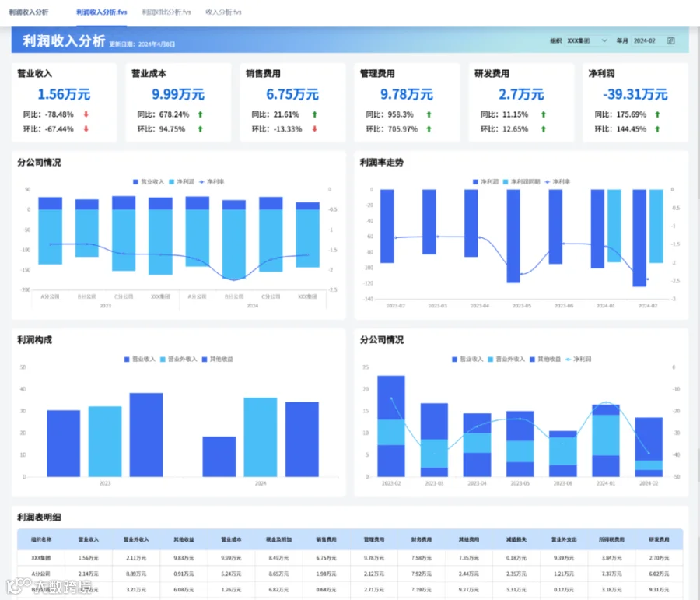Switch to 收入分析.fvs tab
Image resolution: width=700 pixels, height=600 pixels.
pyautogui.click(x=223, y=12)
